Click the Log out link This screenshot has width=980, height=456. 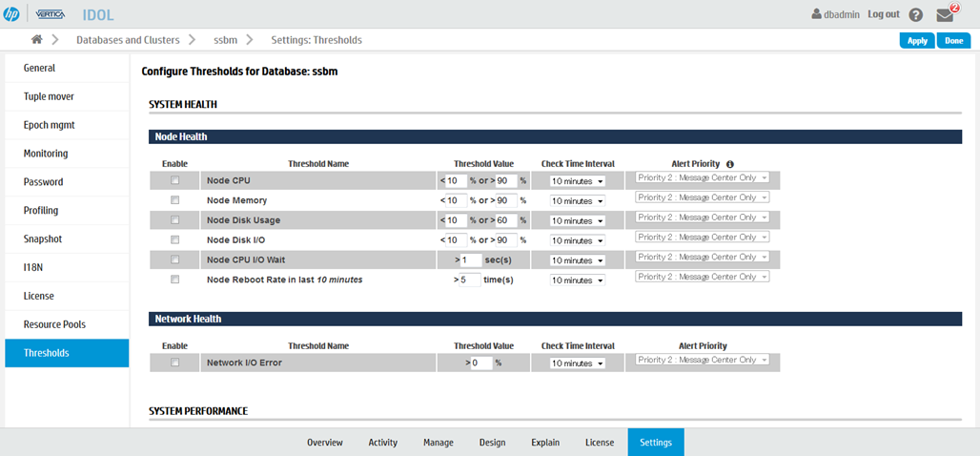[x=883, y=14]
